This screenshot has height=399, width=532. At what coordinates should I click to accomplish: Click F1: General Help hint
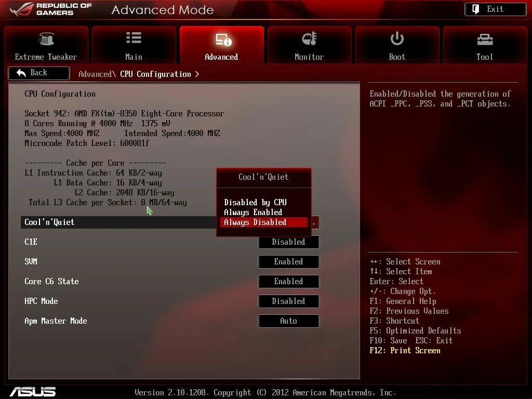403,301
